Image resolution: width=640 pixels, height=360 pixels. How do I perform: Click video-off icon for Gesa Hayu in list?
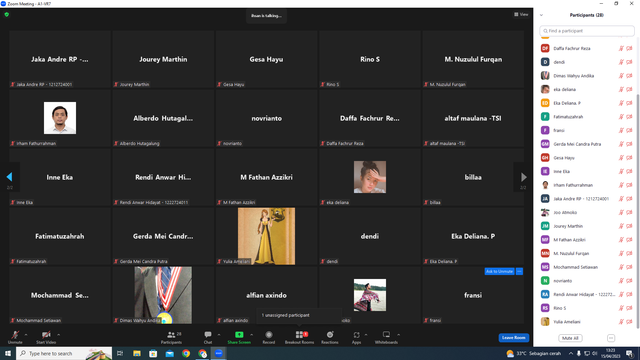click(x=629, y=158)
